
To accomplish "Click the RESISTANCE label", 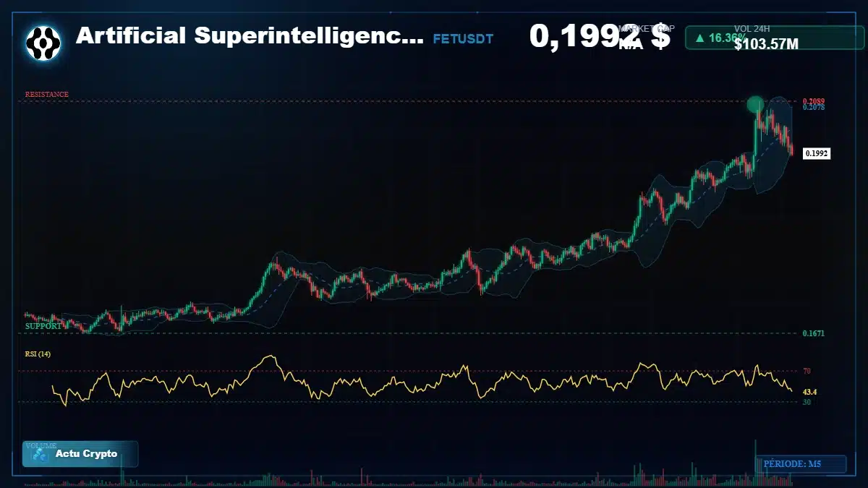I will pyautogui.click(x=47, y=95).
